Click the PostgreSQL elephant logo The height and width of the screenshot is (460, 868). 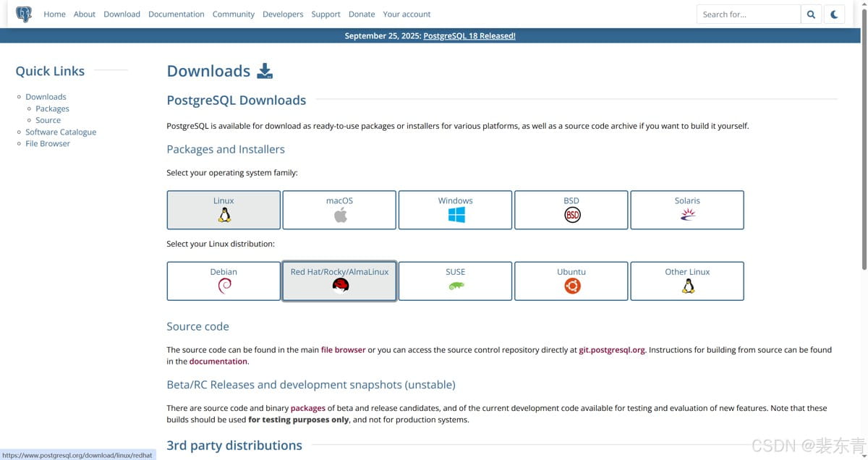(24, 14)
